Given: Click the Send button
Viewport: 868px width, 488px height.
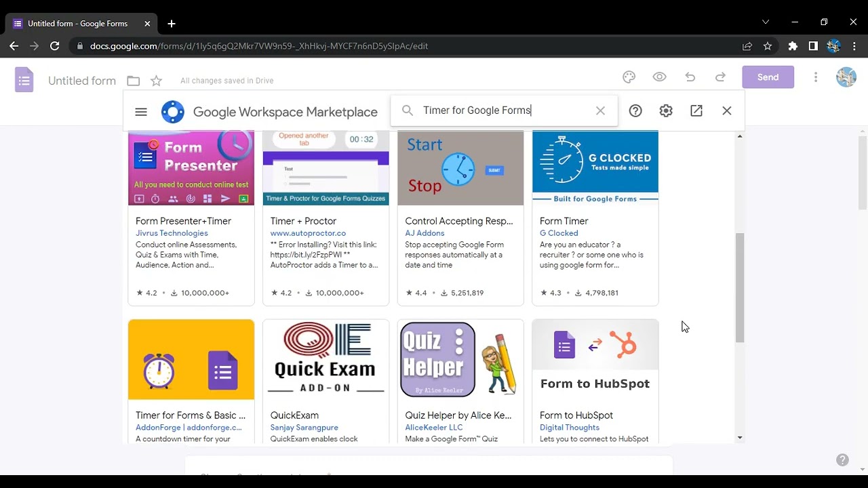Looking at the screenshot, I should pyautogui.click(x=768, y=77).
